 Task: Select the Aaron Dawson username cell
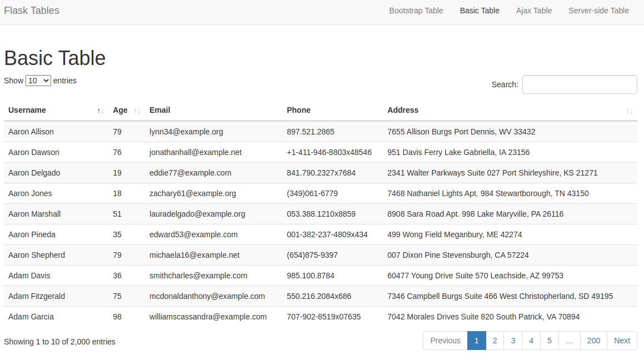pos(34,152)
